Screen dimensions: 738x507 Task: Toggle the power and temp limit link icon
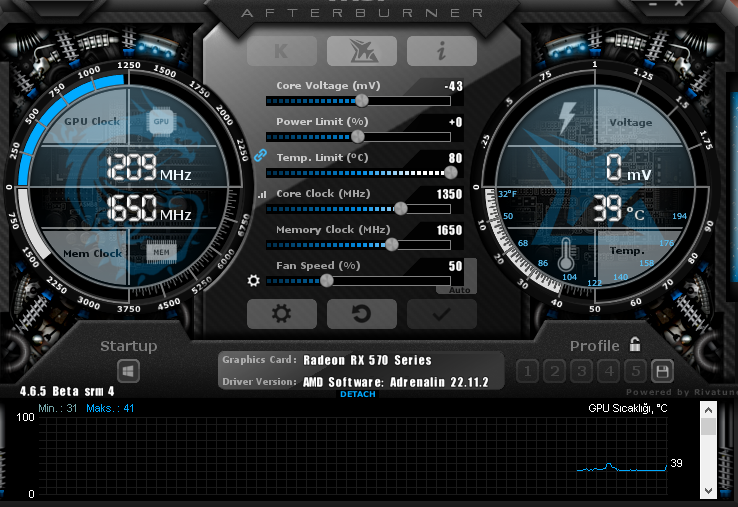[260, 155]
